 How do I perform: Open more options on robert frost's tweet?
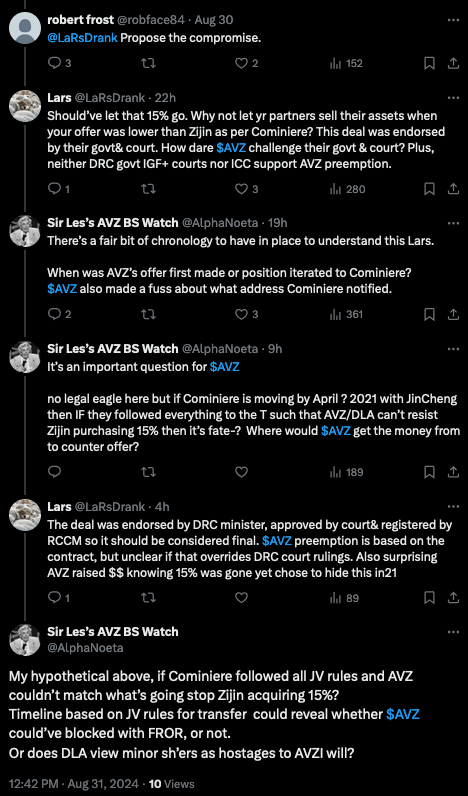click(452, 20)
